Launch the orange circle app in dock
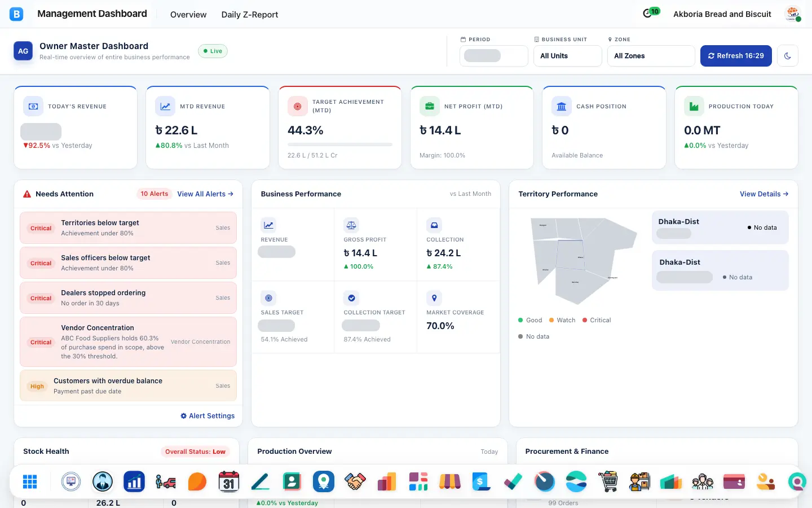This screenshot has height=508, width=812. tap(197, 481)
